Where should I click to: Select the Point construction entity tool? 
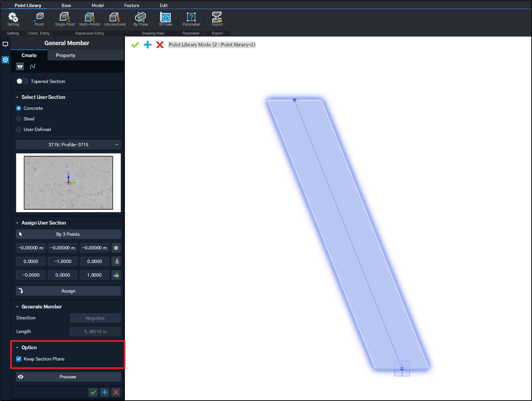[x=39, y=19]
